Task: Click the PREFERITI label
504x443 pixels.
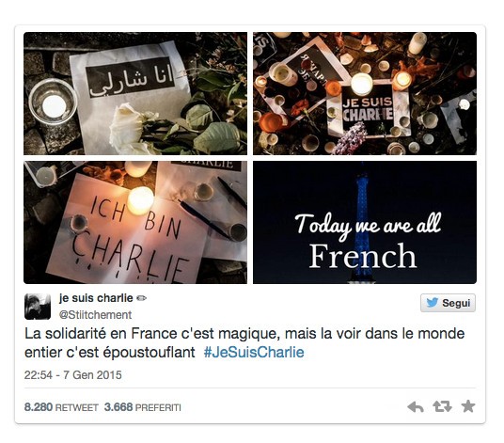Action: (x=158, y=408)
